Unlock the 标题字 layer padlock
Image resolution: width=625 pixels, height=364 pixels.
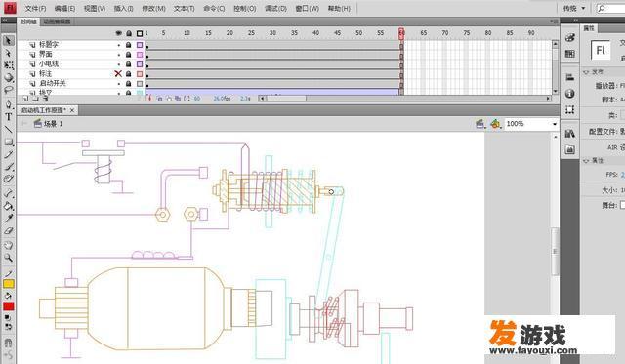click(128, 45)
